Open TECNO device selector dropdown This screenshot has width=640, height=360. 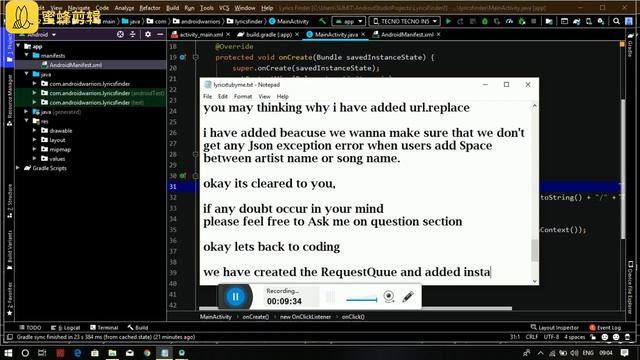(x=404, y=21)
